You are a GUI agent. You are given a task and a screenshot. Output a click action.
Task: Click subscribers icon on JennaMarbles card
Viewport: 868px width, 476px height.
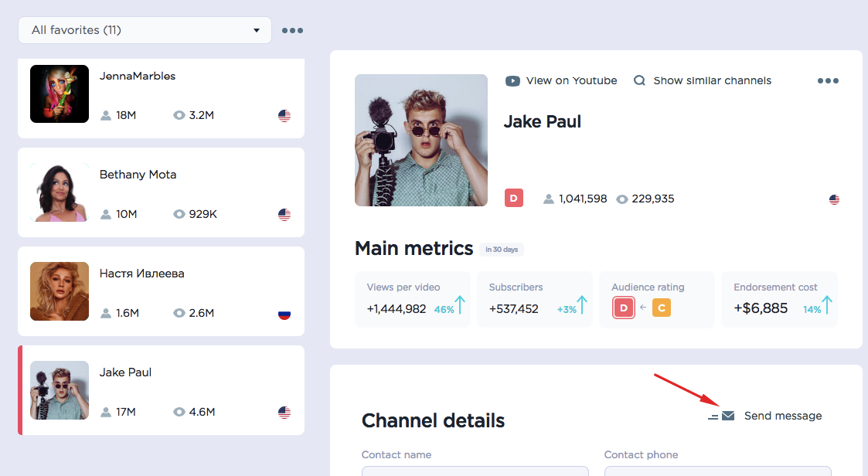(x=106, y=115)
